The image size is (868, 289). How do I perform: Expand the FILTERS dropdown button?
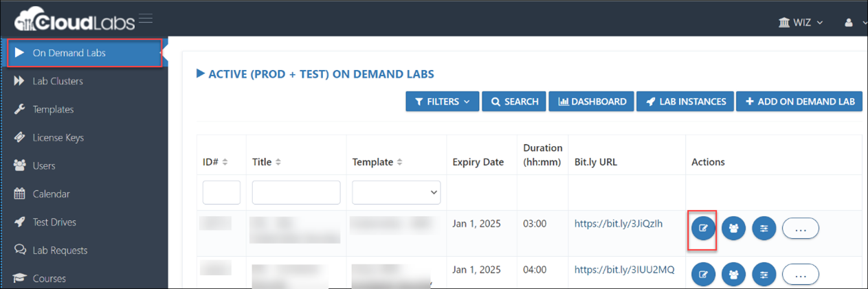[x=442, y=101]
